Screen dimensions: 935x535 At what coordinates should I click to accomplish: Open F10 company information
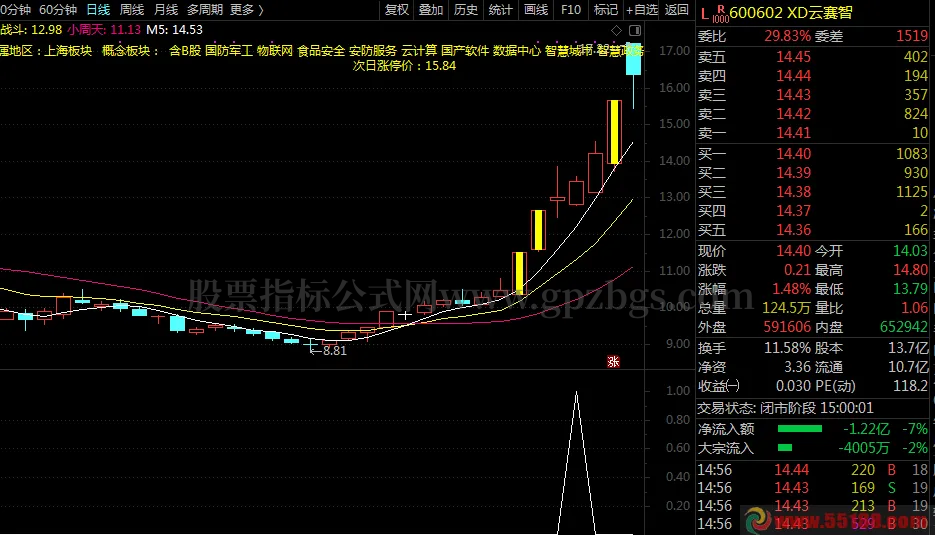tap(570, 10)
